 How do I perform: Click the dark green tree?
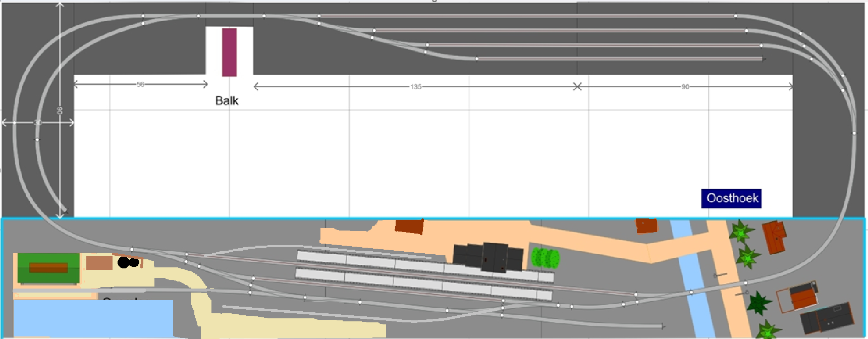759,303
